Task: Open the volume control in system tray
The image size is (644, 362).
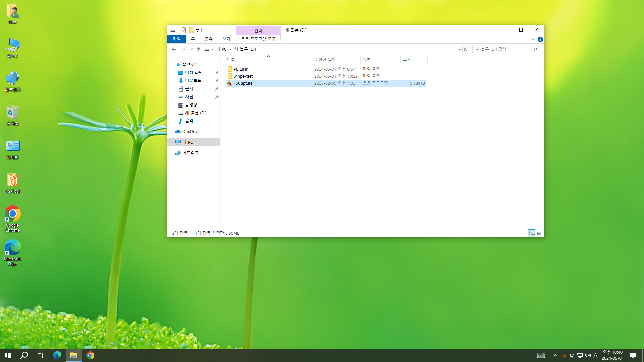Action: [588, 355]
